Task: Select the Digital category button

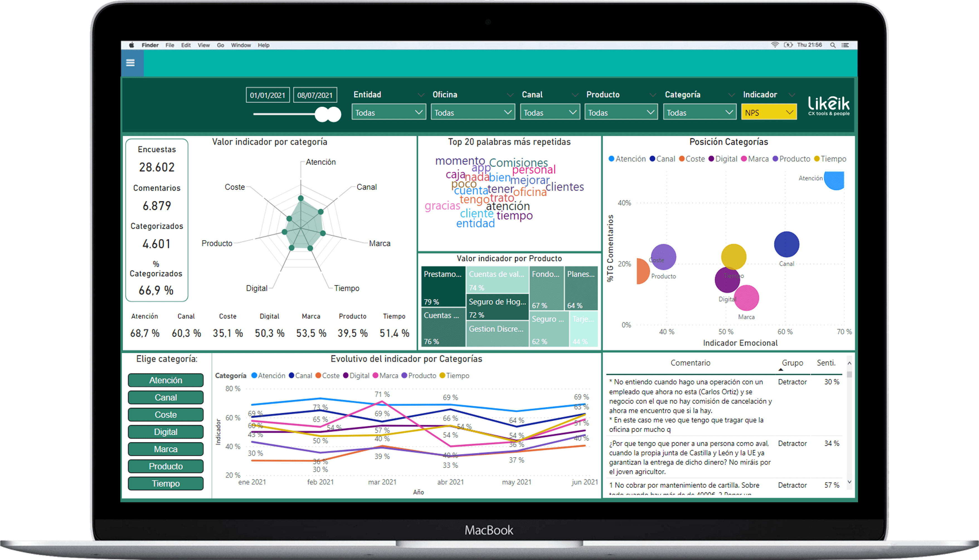Action: [166, 432]
